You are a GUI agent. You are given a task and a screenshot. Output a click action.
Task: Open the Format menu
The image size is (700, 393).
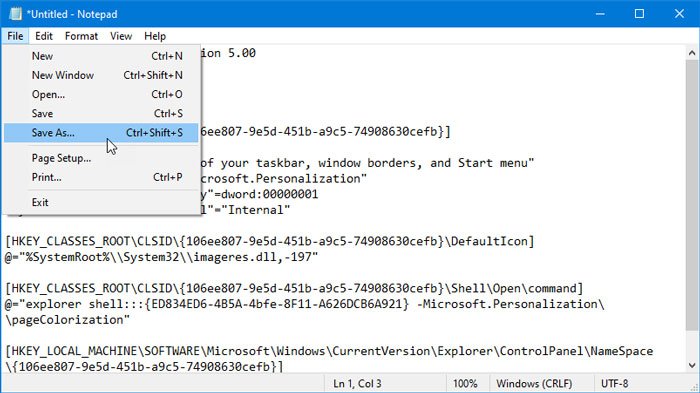(x=81, y=36)
